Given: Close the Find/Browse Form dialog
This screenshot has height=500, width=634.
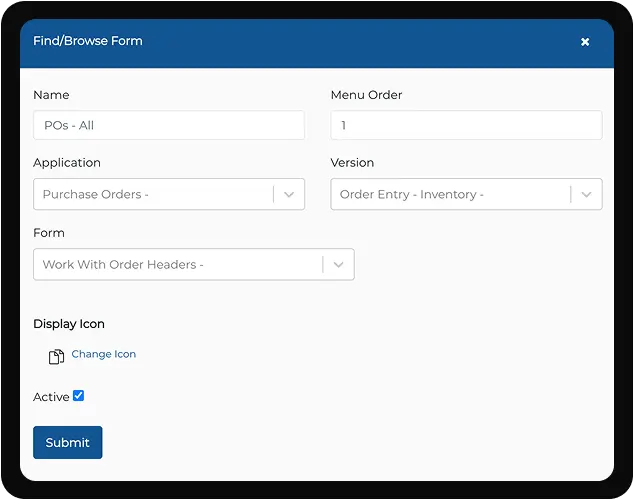Looking at the screenshot, I should click(x=585, y=42).
